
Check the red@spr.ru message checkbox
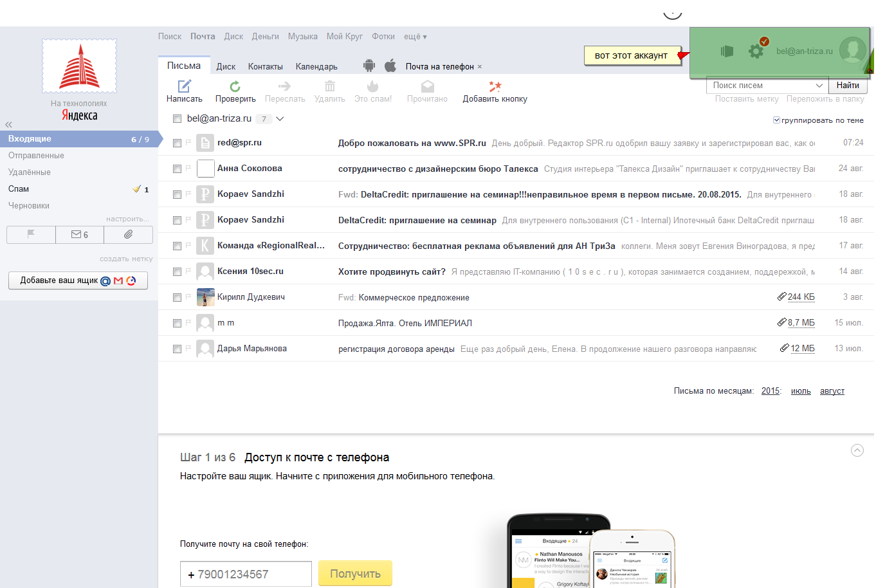pos(177,143)
